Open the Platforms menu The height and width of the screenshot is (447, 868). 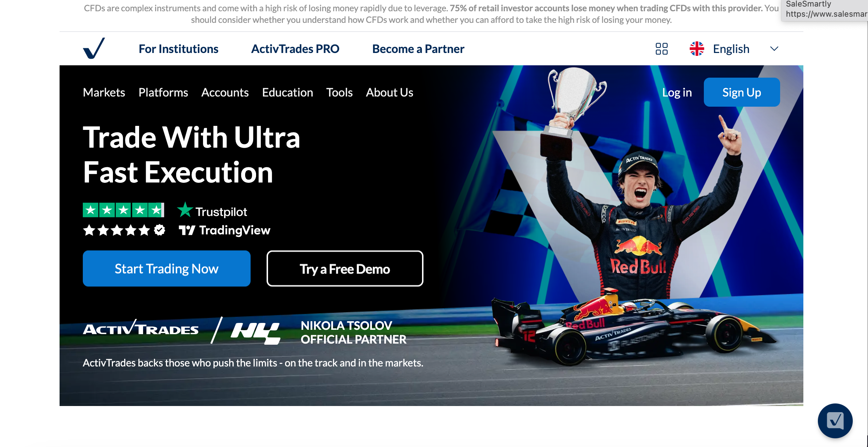click(x=163, y=93)
